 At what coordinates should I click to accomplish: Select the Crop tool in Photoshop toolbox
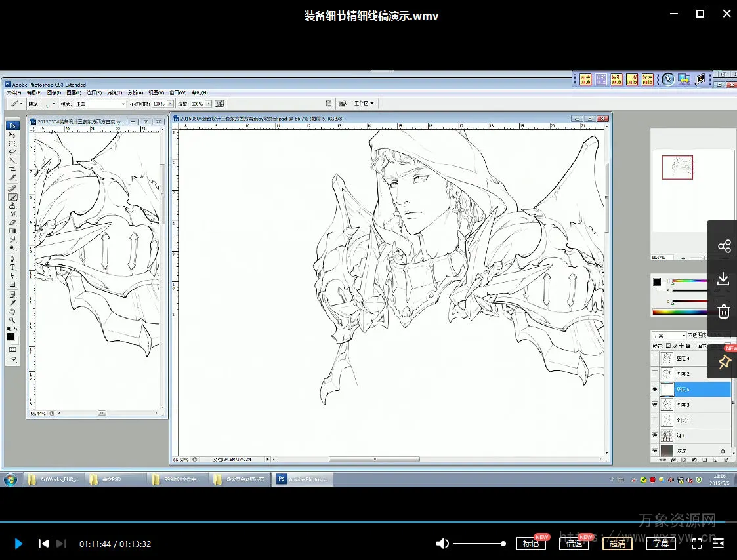point(12,169)
